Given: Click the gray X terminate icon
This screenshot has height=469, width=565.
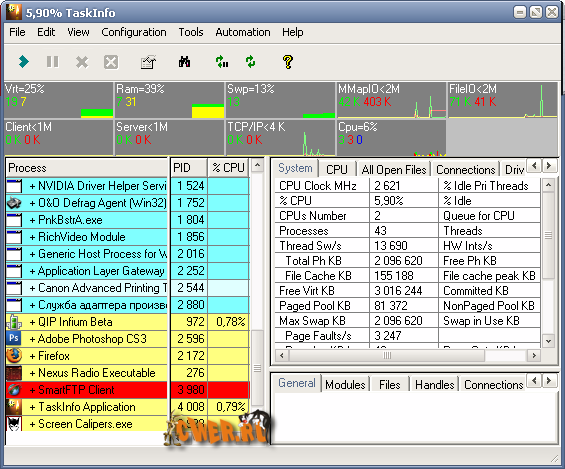Looking at the screenshot, I should pyautogui.click(x=82, y=62).
